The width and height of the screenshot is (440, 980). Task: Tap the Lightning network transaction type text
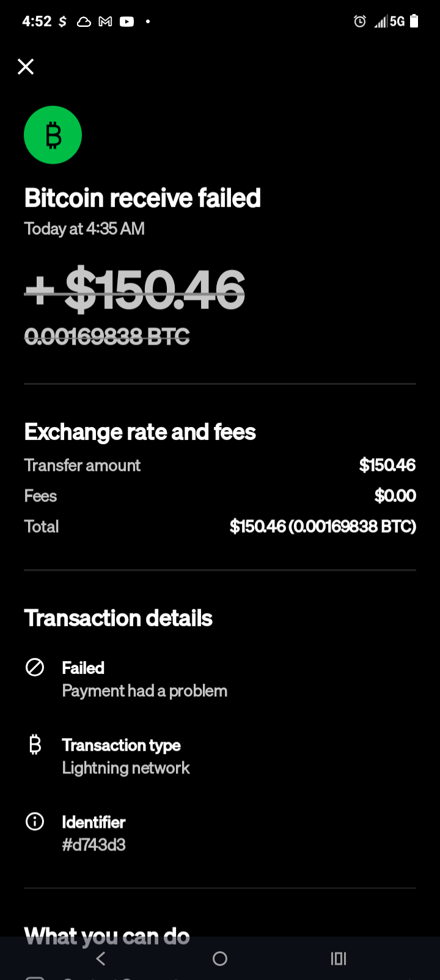click(x=126, y=768)
